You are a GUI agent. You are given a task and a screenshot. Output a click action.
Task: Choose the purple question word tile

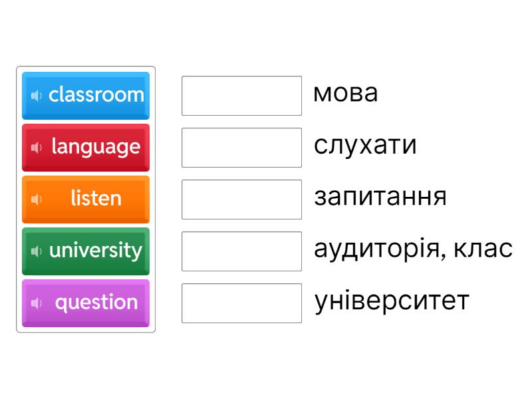96,303
